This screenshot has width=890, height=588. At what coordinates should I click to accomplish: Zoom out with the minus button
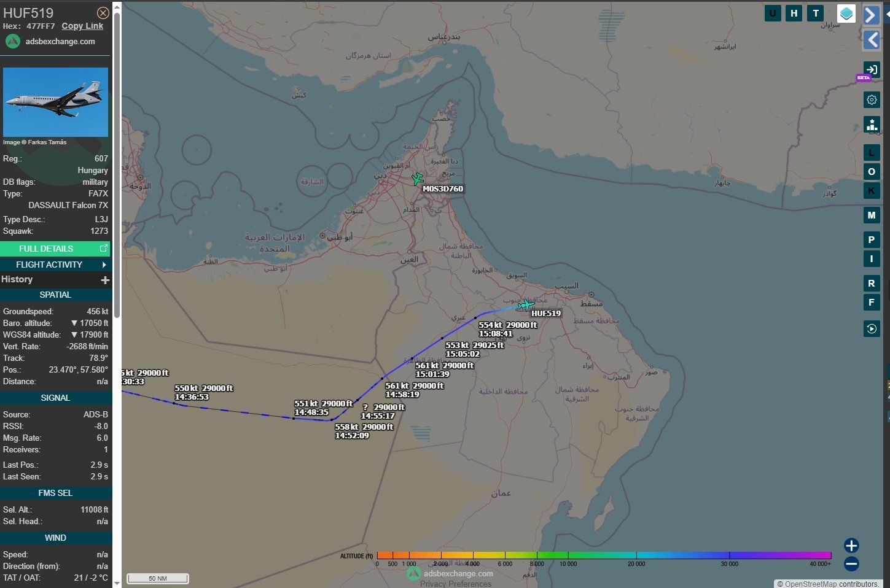click(x=851, y=563)
